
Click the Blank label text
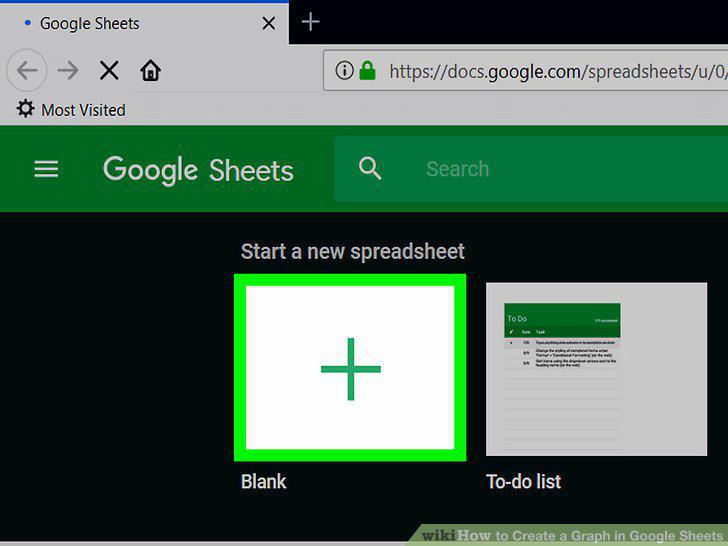point(264,481)
